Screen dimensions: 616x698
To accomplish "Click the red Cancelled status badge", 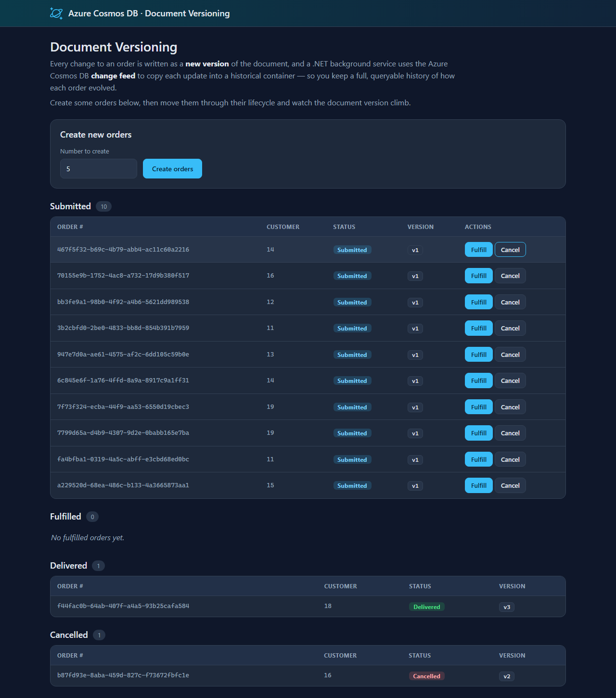I will (426, 676).
